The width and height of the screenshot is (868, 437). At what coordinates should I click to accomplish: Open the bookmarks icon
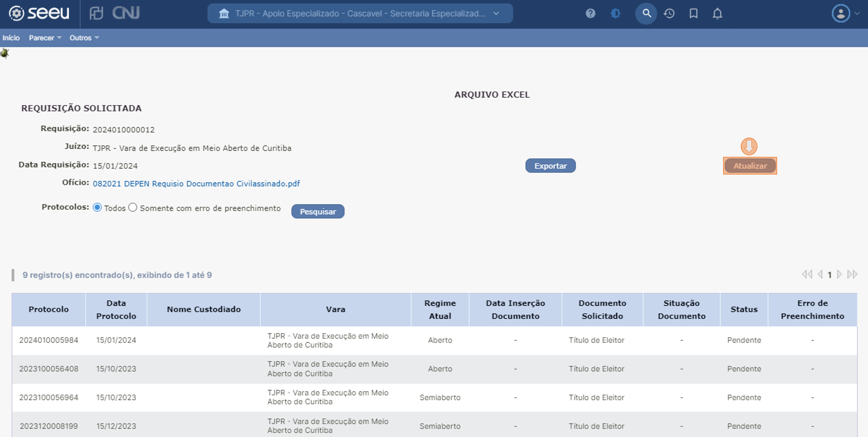[x=693, y=14]
